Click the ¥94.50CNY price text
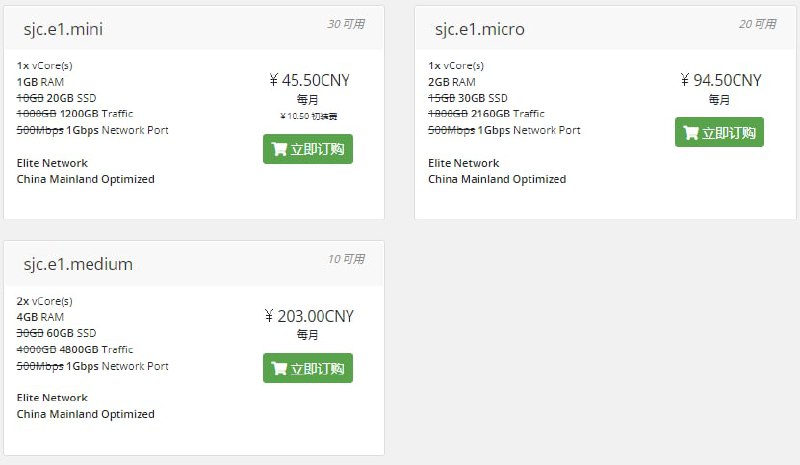The height and width of the screenshot is (465, 800). [x=720, y=81]
